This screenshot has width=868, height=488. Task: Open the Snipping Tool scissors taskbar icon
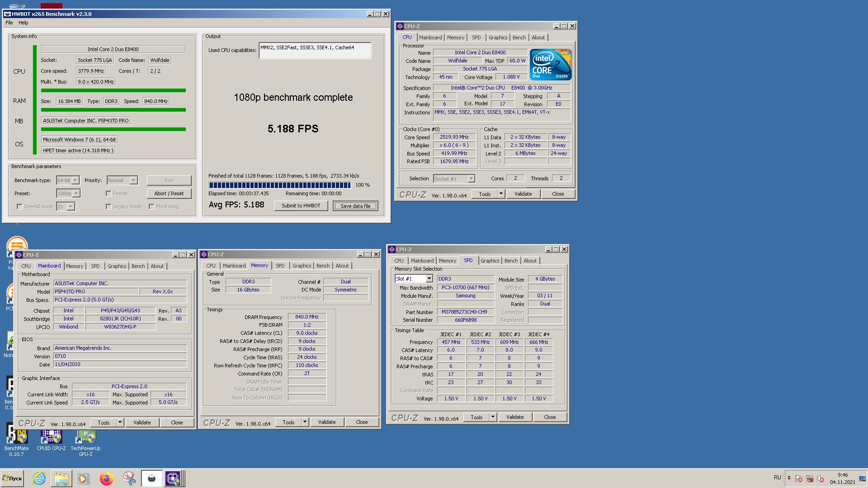click(x=129, y=478)
